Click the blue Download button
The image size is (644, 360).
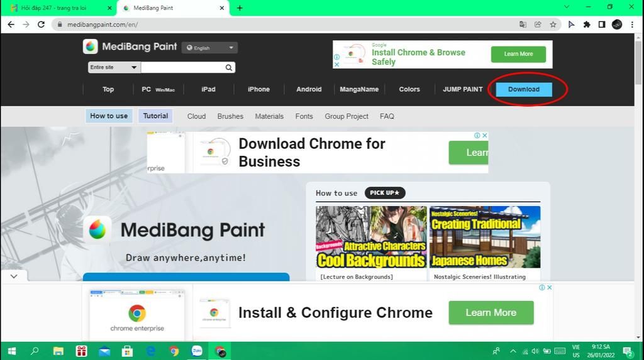tap(524, 89)
